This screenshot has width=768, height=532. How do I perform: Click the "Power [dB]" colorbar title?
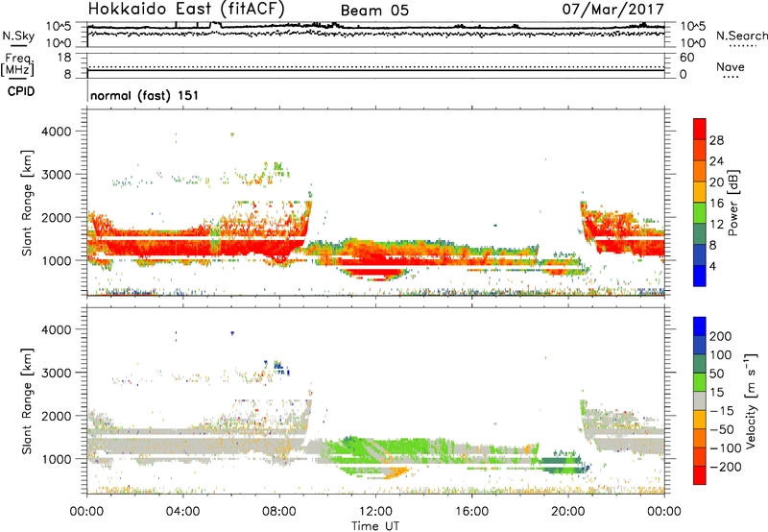732,203
